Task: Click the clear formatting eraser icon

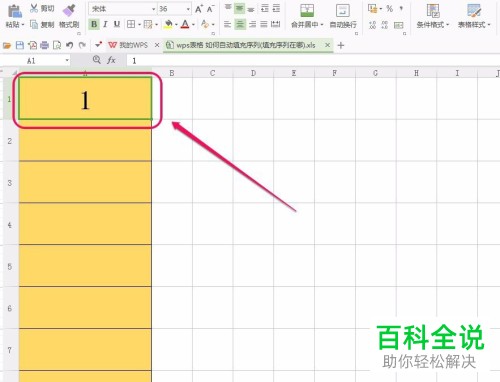Action: coord(205,24)
